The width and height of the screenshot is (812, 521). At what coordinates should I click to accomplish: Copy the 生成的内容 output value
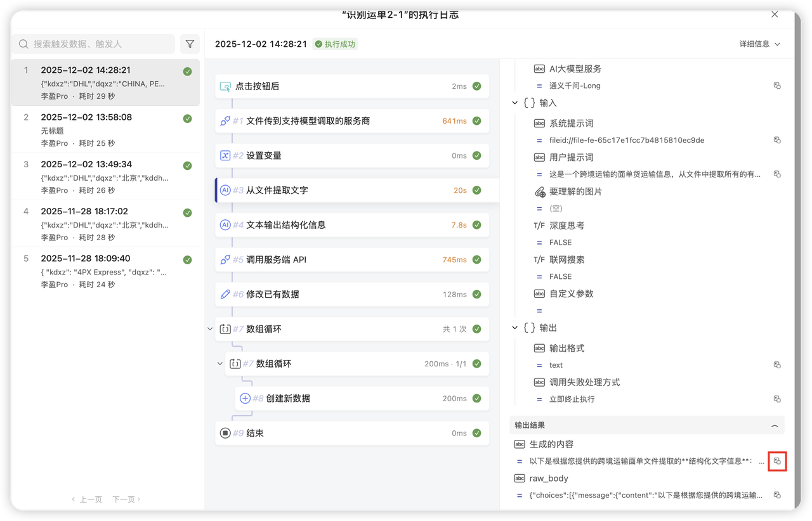click(x=777, y=461)
